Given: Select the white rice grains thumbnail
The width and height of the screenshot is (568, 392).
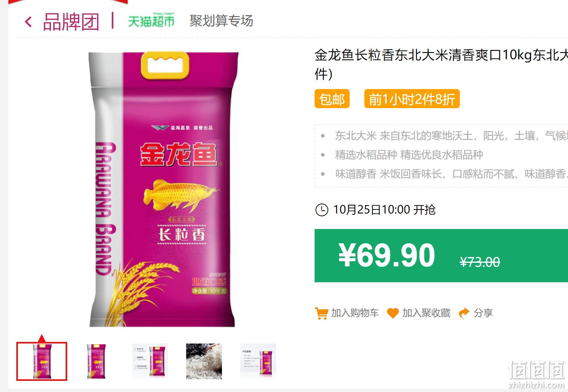Looking at the screenshot, I should (204, 361).
